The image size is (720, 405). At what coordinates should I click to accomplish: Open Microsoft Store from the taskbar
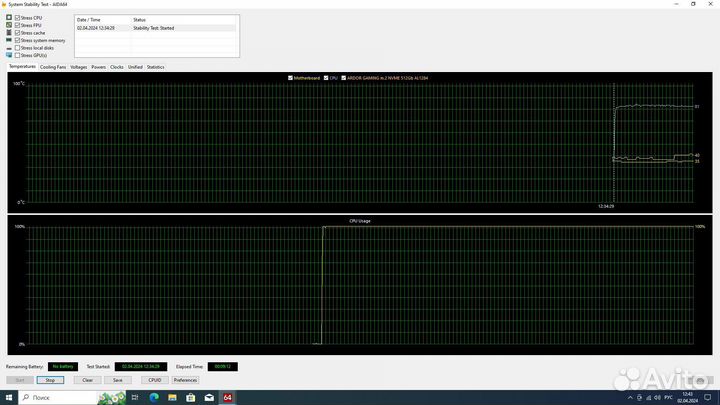click(x=191, y=397)
